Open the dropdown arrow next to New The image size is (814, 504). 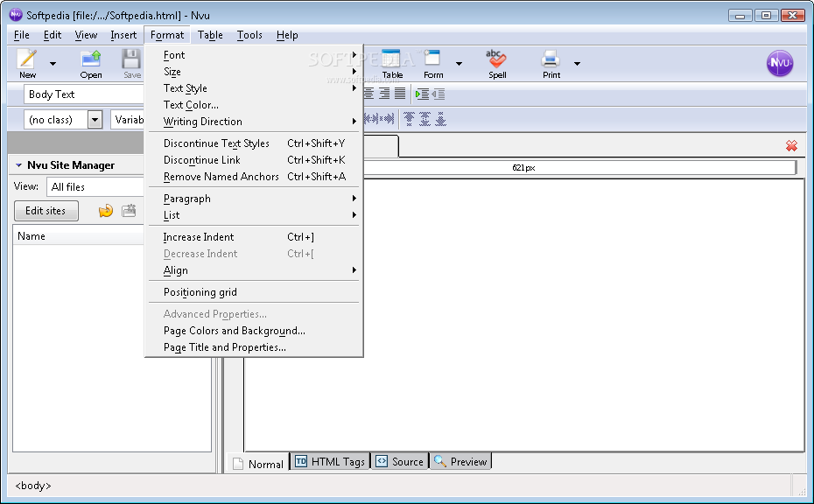tap(53, 64)
